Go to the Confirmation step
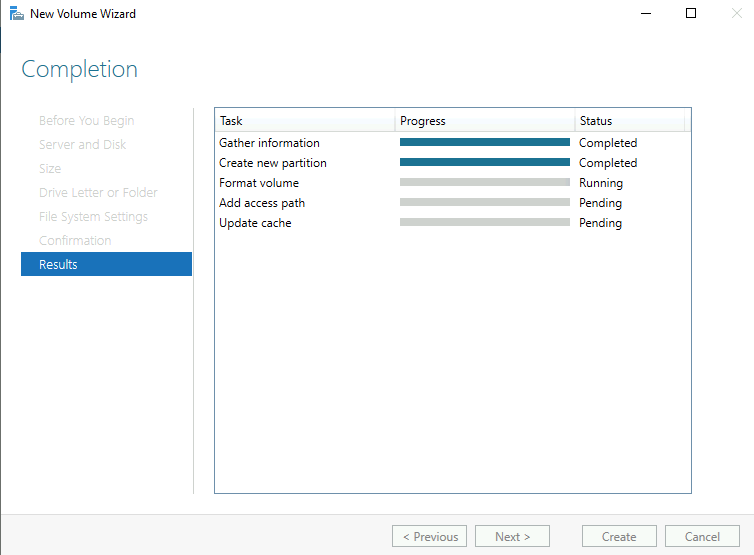754x555 pixels. pos(75,240)
